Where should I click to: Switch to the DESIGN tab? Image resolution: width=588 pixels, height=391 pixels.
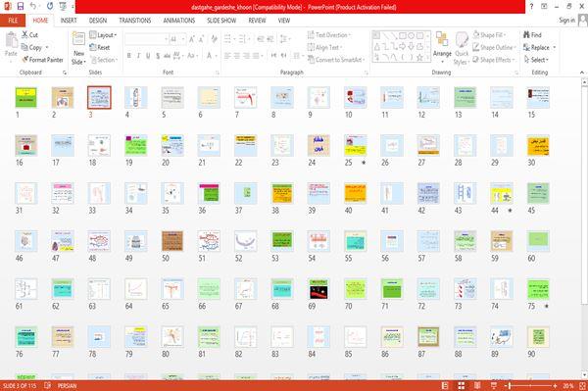pyautogui.click(x=98, y=21)
